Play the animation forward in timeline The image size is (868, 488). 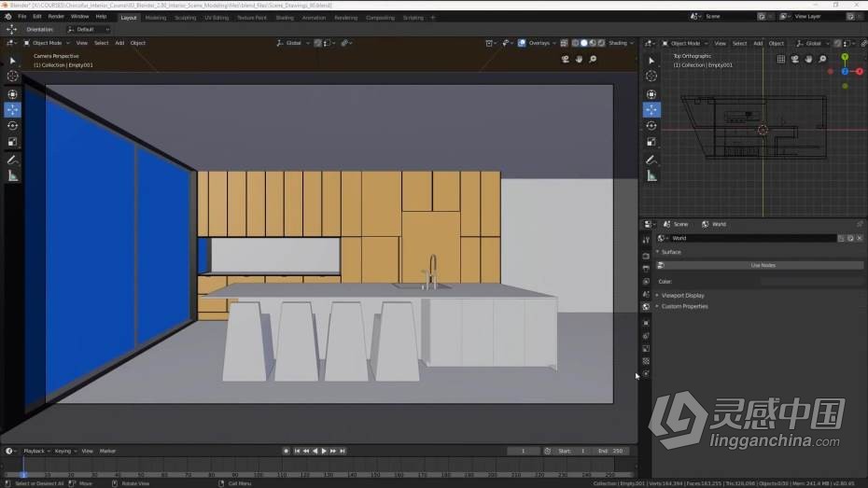[x=324, y=451]
